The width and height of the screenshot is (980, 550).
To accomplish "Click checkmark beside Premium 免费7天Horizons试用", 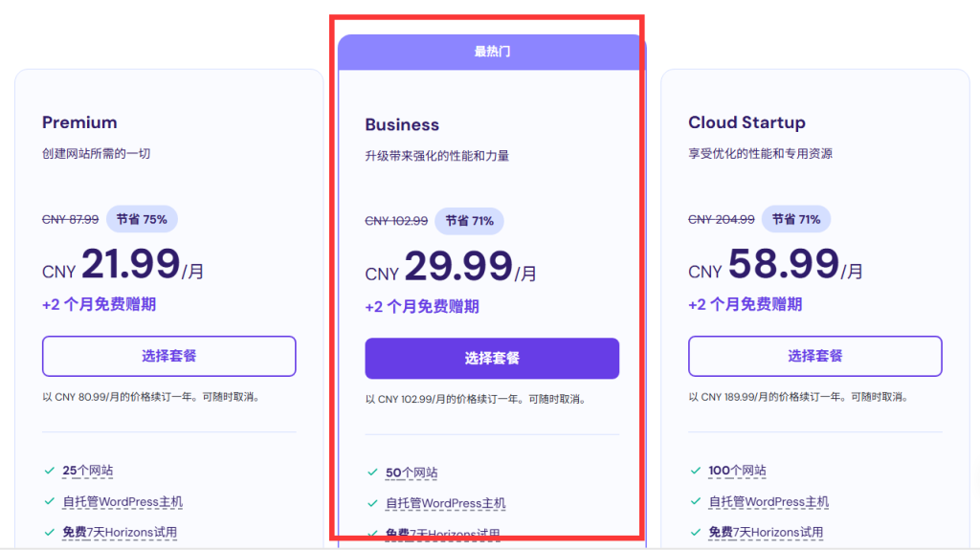I will coord(50,532).
